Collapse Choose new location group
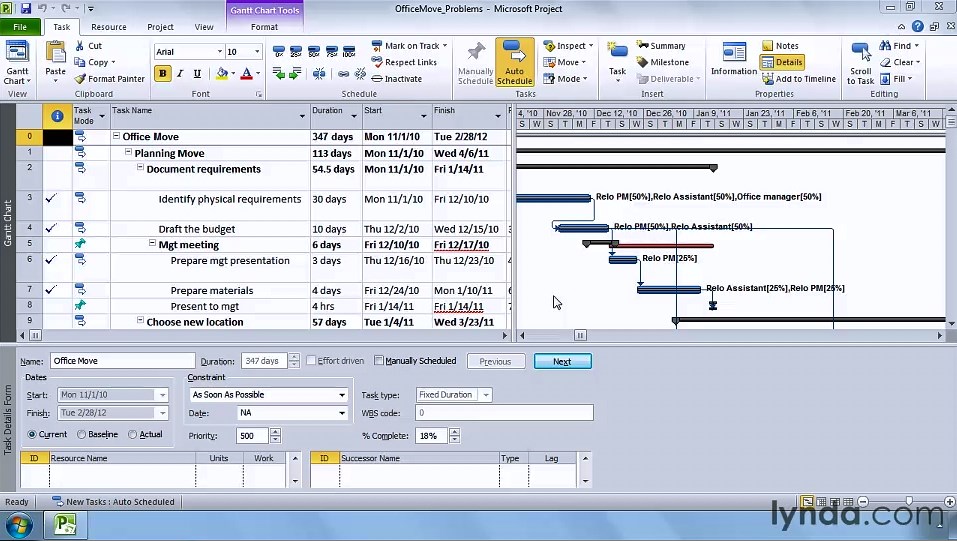The width and height of the screenshot is (957, 541). pos(140,319)
